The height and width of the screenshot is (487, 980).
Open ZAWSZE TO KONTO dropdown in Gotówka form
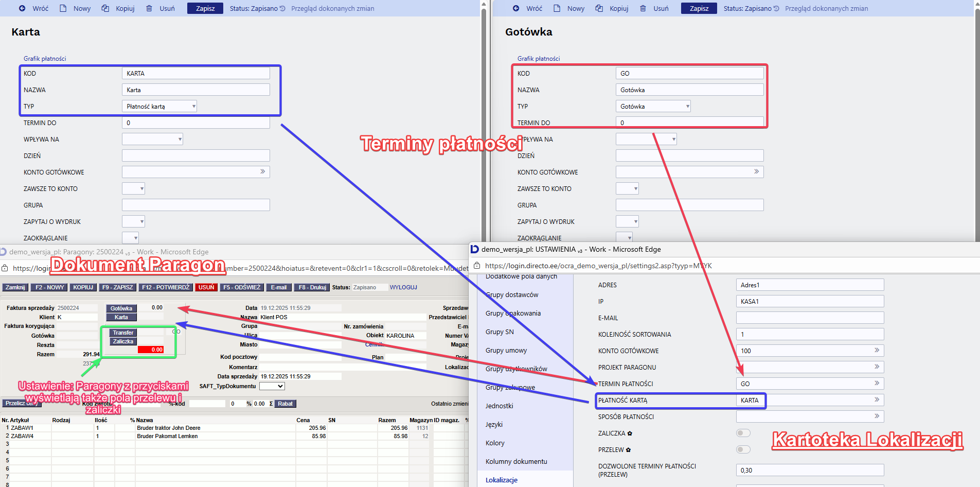pos(627,189)
